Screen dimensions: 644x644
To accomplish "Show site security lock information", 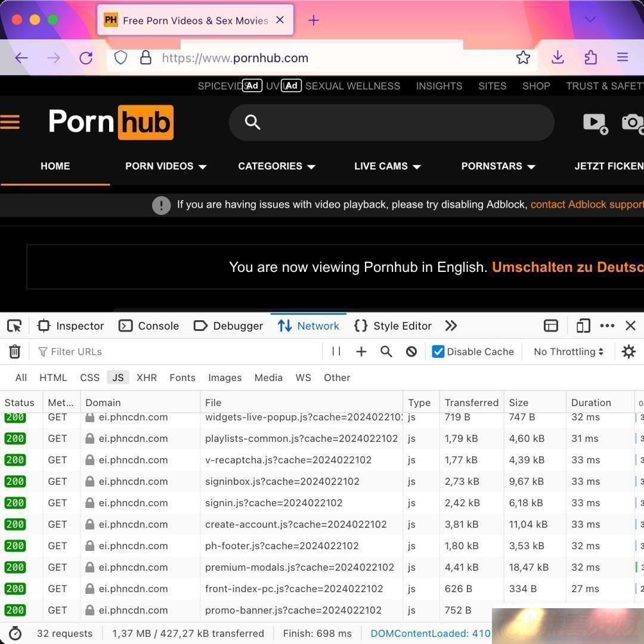I will tap(146, 57).
